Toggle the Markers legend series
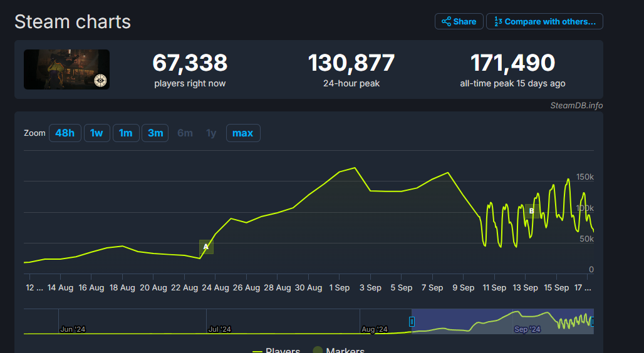Image resolution: width=644 pixels, height=353 pixels. coord(339,350)
